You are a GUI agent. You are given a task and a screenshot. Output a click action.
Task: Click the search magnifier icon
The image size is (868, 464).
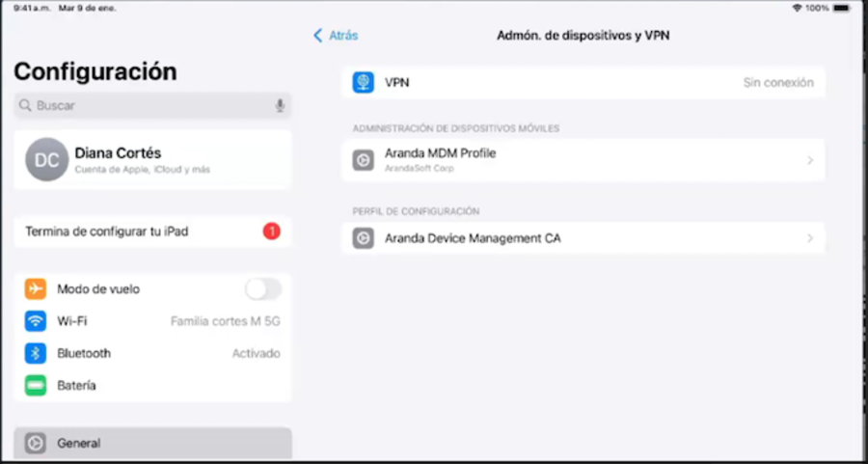25,105
